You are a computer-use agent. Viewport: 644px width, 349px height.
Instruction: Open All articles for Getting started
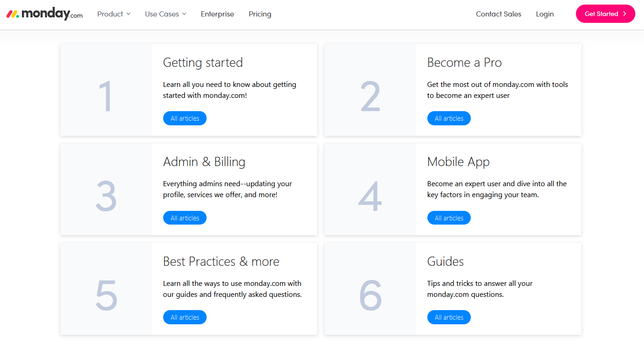185,118
